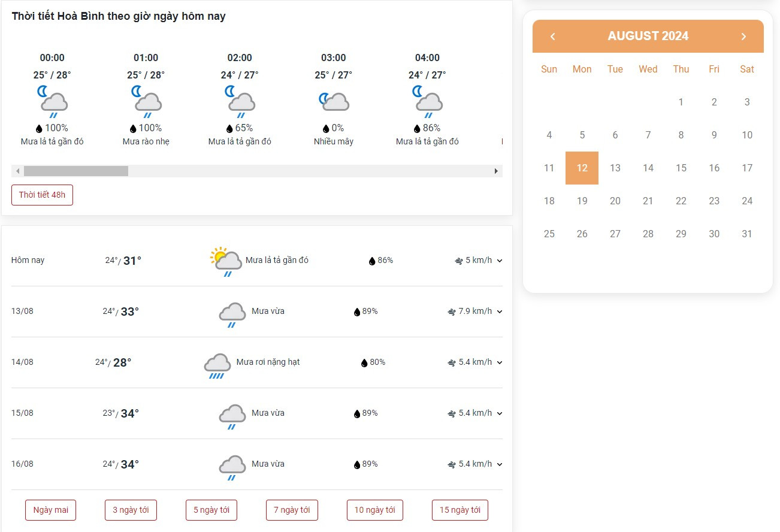Click the raindrop icon in 13/08 row

point(357,312)
